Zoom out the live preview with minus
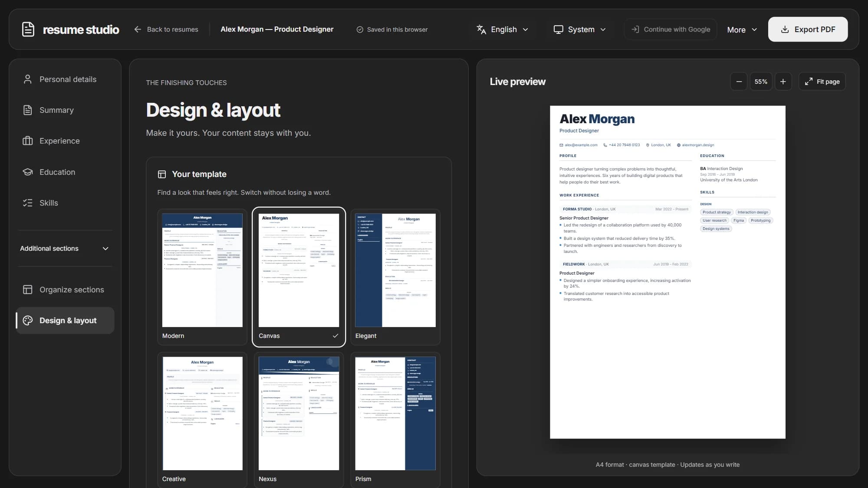The height and width of the screenshot is (488, 868). (x=739, y=82)
